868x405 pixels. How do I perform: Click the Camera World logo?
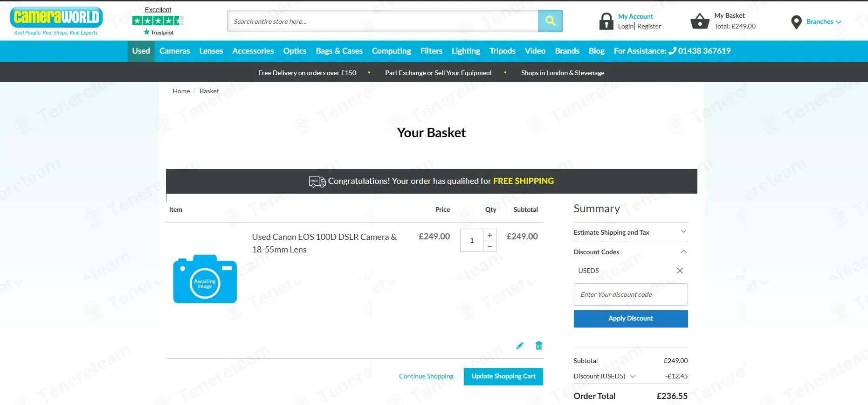pos(56,21)
